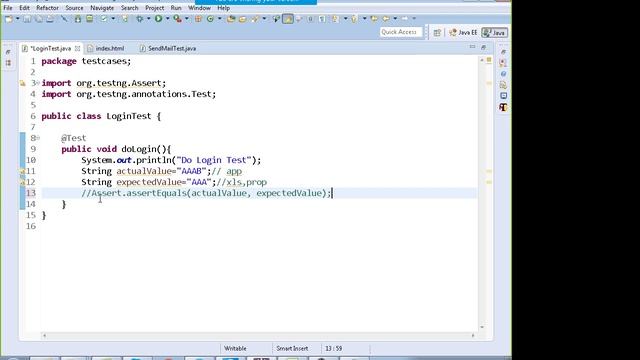Image resolution: width=640 pixels, height=360 pixels.
Task: Maximize the editor area
Action: point(483,47)
